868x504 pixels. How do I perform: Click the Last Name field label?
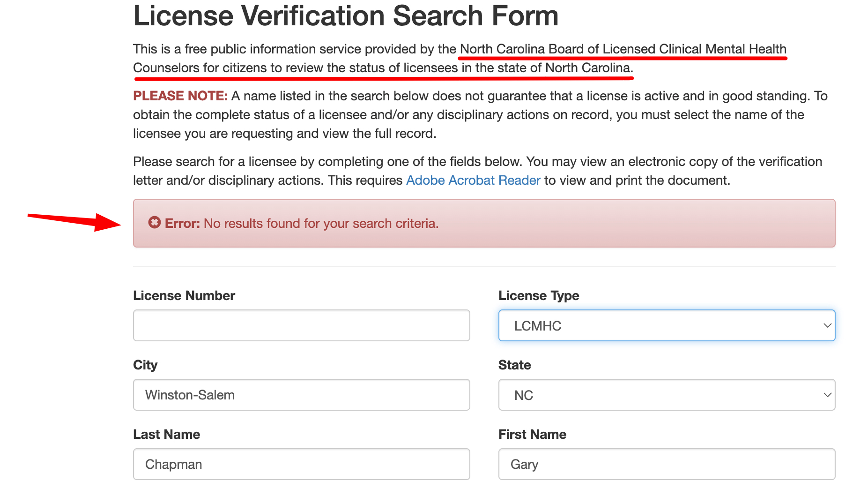pos(166,435)
